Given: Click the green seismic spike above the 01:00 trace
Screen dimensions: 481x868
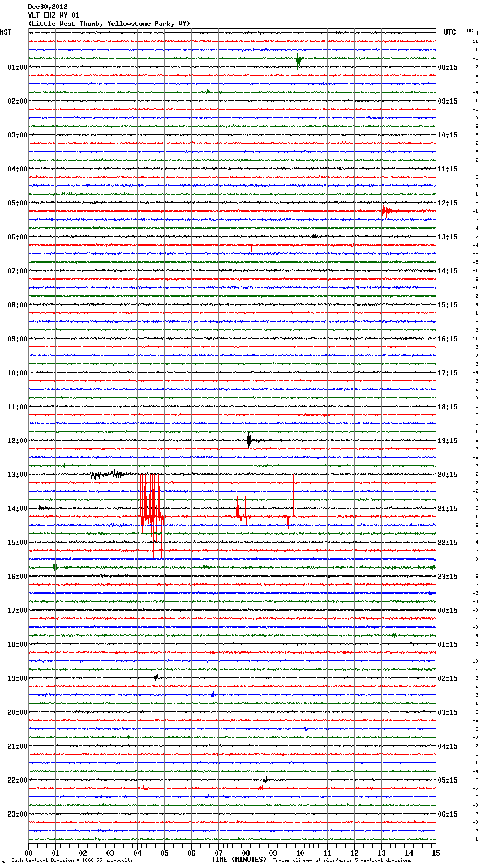Looking at the screenshot, I should pyautogui.click(x=298, y=59).
